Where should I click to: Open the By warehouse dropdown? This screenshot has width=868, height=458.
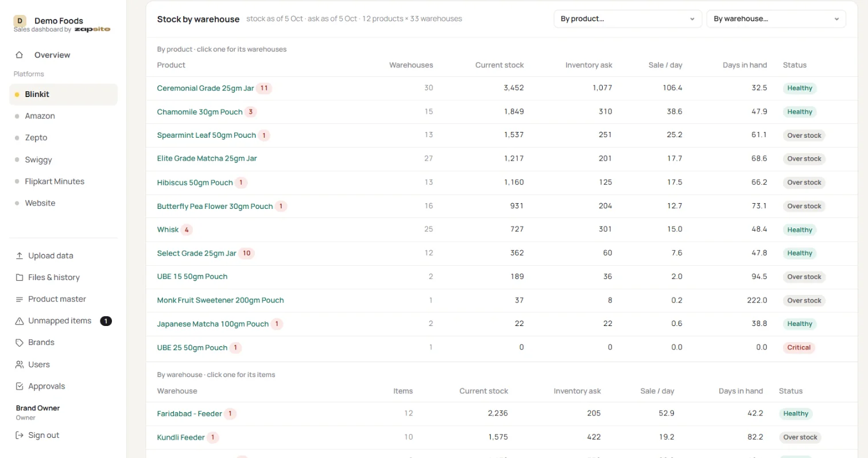click(776, 19)
